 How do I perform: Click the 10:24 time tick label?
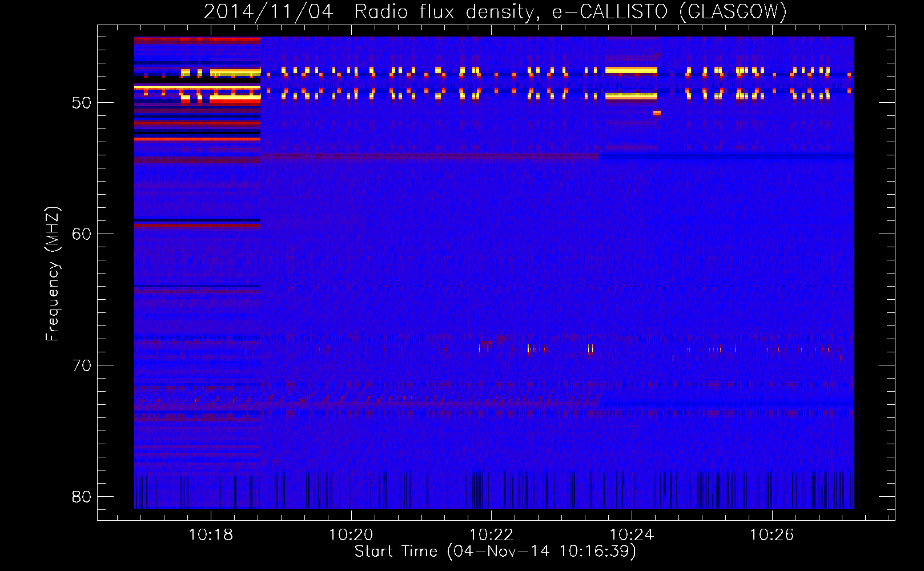pyautogui.click(x=632, y=535)
